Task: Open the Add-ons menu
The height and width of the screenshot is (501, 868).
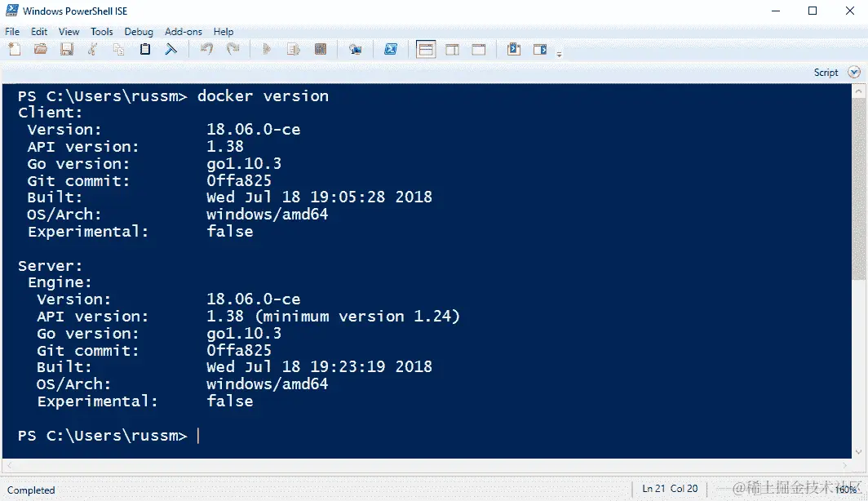Action: coord(184,32)
